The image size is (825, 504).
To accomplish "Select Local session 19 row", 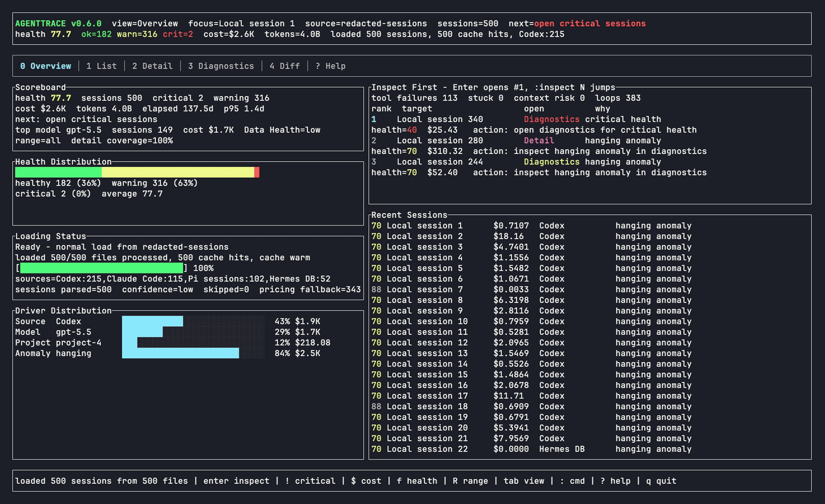I will tap(532, 417).
